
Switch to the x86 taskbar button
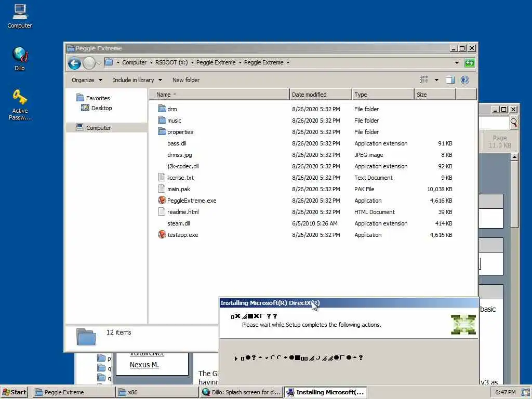click(157, 392)
